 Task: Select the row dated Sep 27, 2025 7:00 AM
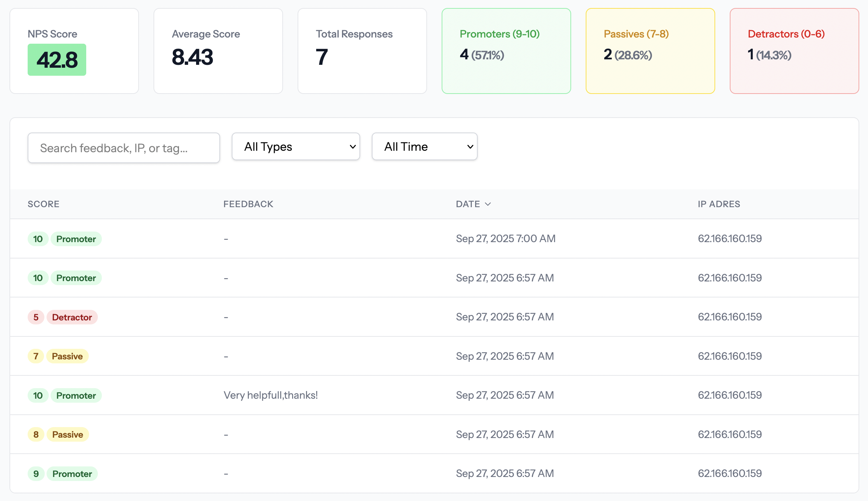click(x=506, y=238)
